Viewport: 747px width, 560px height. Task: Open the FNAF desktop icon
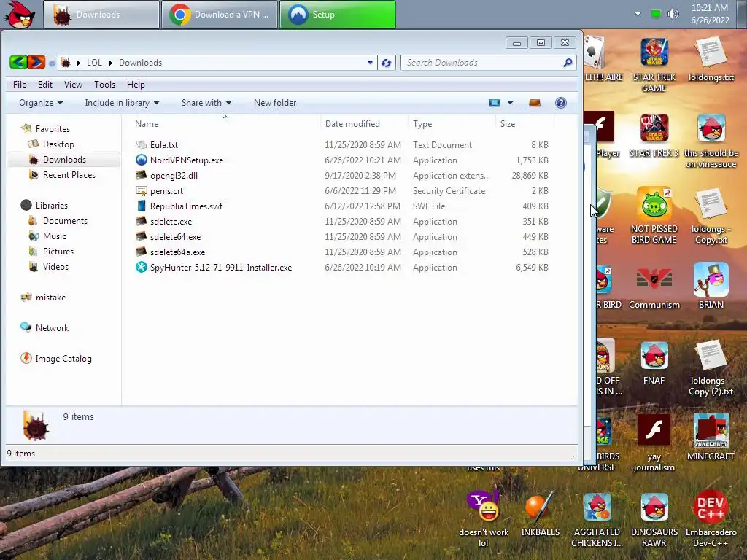tap(654, 355)
